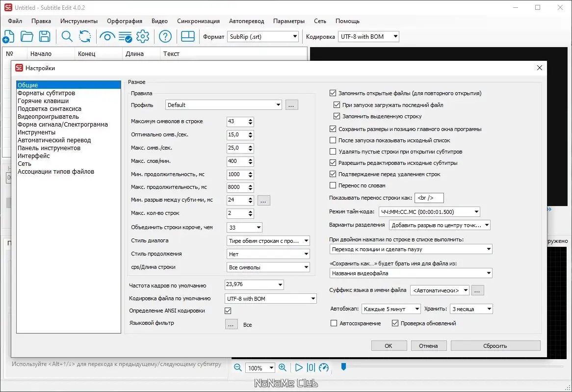Viewport: 572px width, 392px height.
Task: Uncheck Проверка обновлений checkbox
Action: coord(395,323)
